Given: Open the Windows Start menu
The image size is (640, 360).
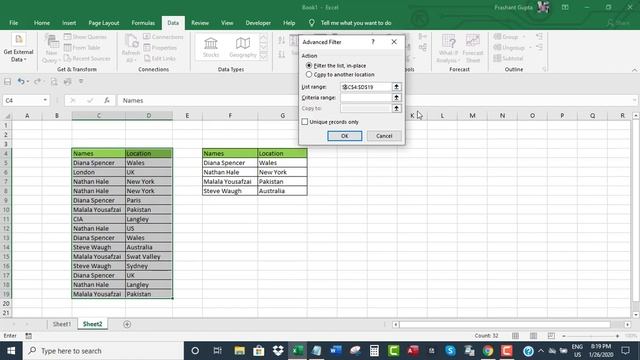Looking at the screenshot, I should pyautogui.click(x=11, y=351).
